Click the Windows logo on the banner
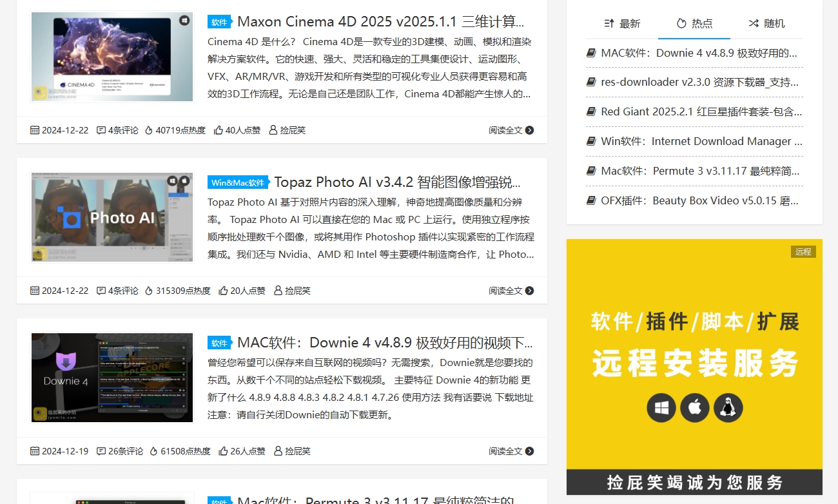The image size is (838, 504). 661,408
